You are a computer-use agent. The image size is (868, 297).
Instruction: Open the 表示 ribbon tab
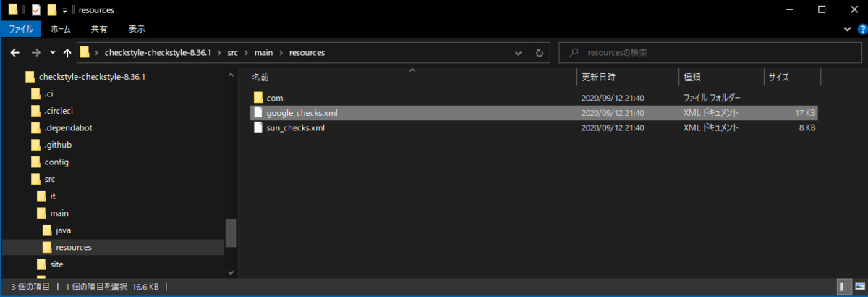137,29
